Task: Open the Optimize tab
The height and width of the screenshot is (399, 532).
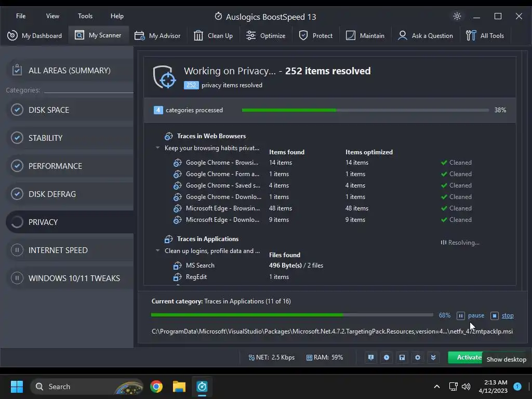Action: point(265,36)
